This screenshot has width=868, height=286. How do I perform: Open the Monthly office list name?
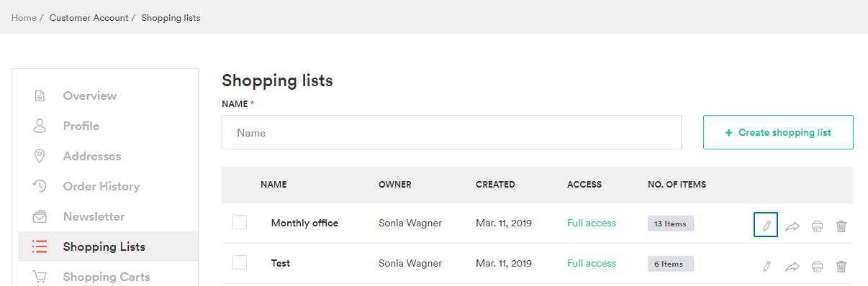click(304, 223)
